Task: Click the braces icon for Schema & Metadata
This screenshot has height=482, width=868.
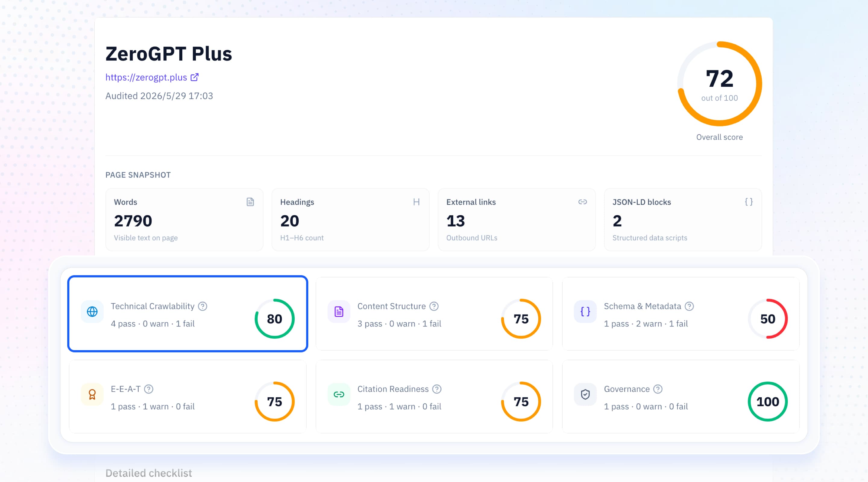Action: coord(585,311)
